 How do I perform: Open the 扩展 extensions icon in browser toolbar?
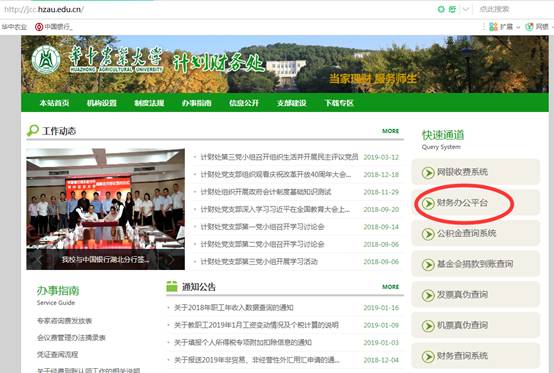pos(493,26)
